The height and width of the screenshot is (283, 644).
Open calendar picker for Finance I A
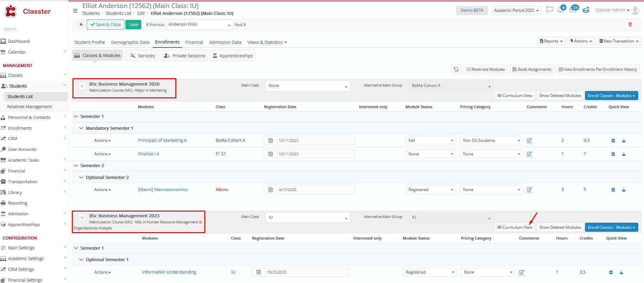coord(270,154)
